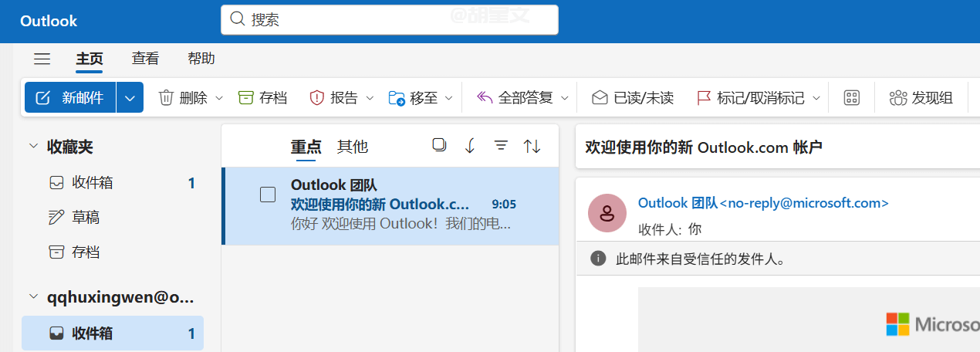Open the apps grid icon in toolbar

coord(852,98)
